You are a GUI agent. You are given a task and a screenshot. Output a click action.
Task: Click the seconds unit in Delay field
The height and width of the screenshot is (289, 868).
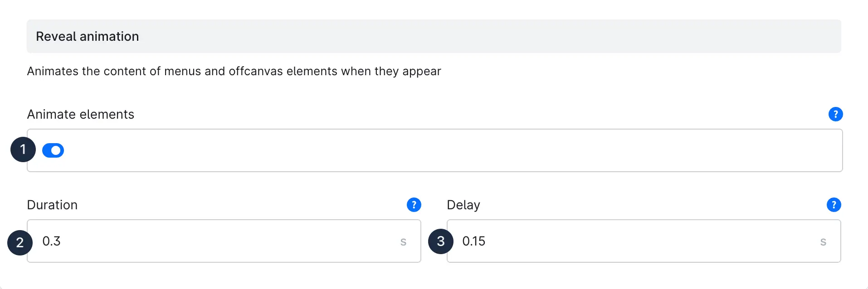point(823,242)
